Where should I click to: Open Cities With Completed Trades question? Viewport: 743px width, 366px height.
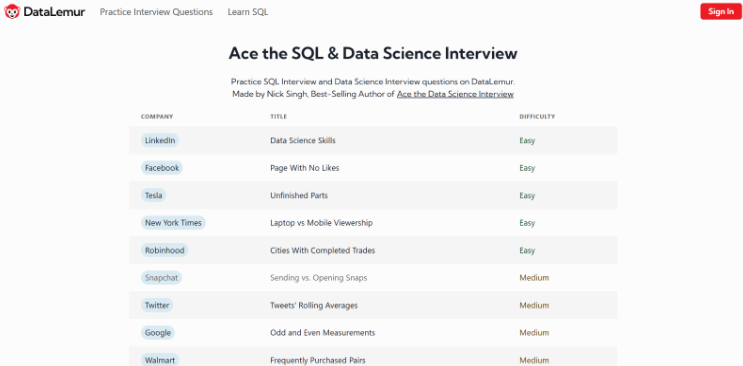click(x=323, y=250)
